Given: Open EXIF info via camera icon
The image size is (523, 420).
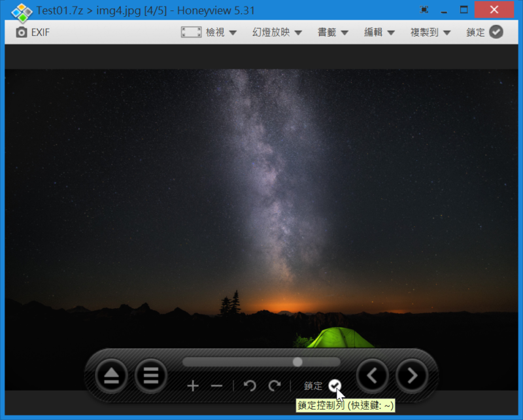Looking at the screenshot, I should coord(22,33).
